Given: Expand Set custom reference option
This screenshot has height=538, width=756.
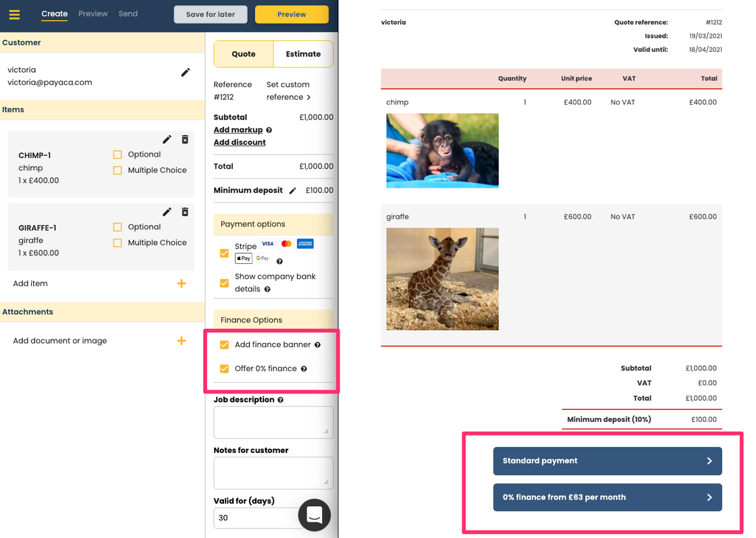Looking at the screenshot, I should click(288, 91).
